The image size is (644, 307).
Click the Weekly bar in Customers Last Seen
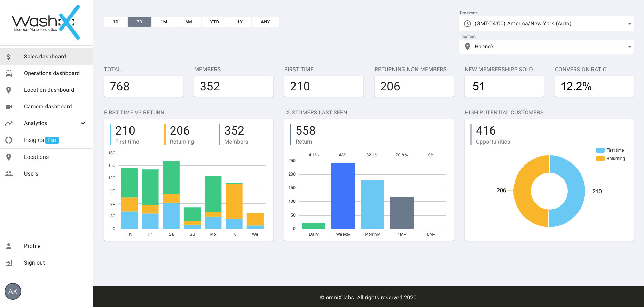click(343, 196)
